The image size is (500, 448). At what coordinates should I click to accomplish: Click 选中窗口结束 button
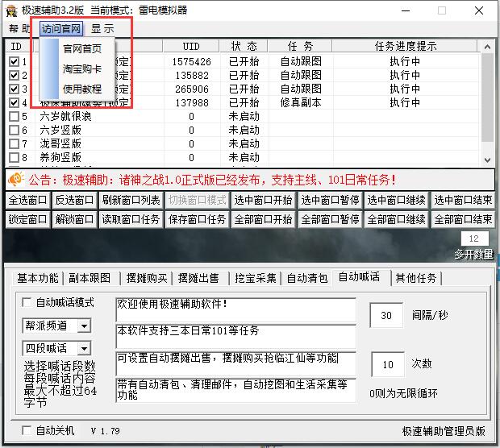click(463, 200)
